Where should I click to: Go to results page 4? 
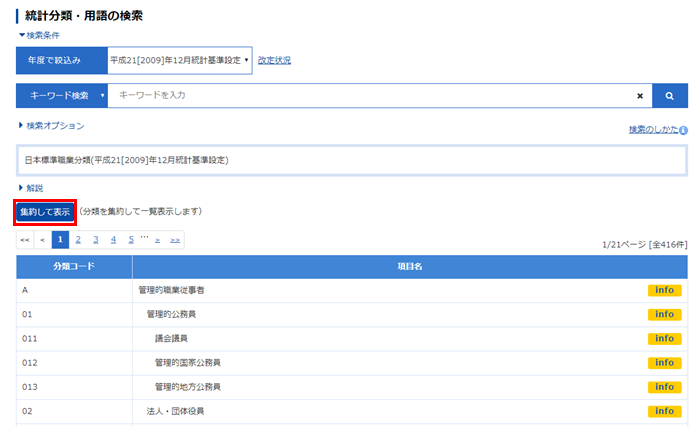click(x=113, y=240)
